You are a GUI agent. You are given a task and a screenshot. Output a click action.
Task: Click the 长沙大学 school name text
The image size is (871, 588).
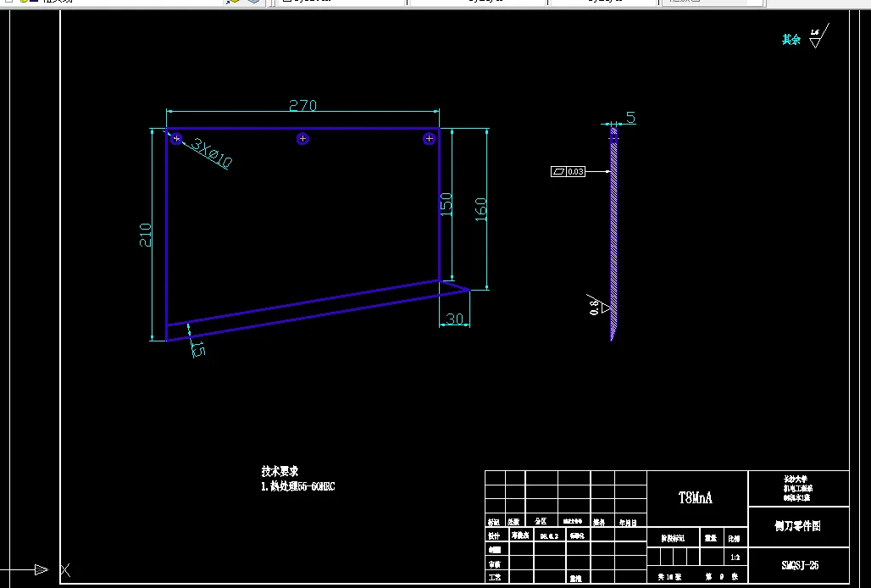pyautogui.click(x=796, y=479)
